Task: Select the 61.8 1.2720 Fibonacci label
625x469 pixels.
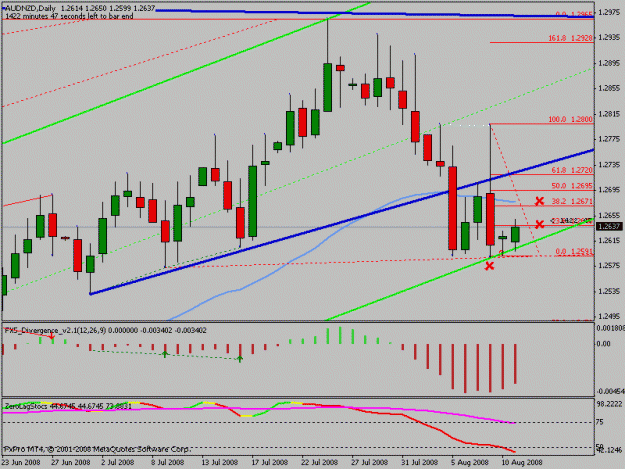Action: click(572, 170)
